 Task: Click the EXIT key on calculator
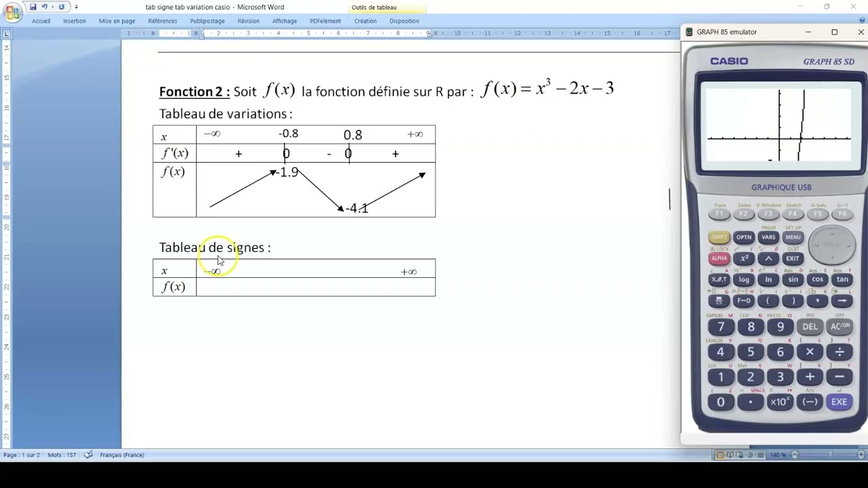(793, 258)
